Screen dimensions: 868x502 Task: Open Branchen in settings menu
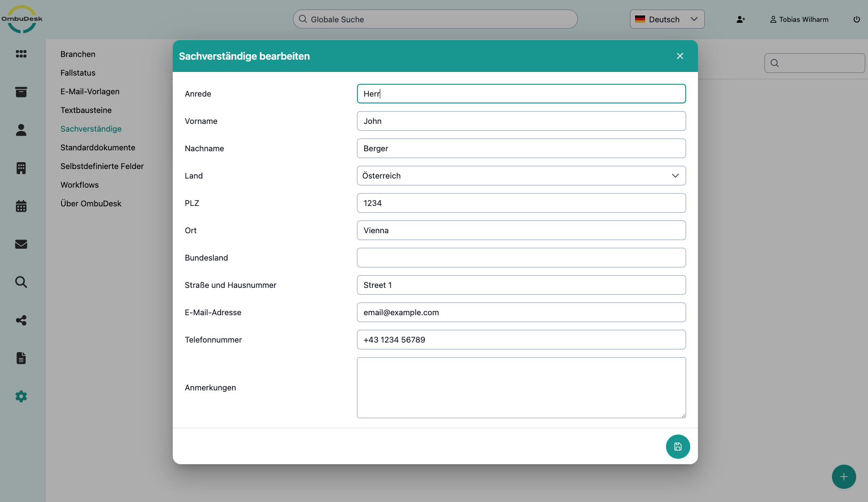(78, 54)
